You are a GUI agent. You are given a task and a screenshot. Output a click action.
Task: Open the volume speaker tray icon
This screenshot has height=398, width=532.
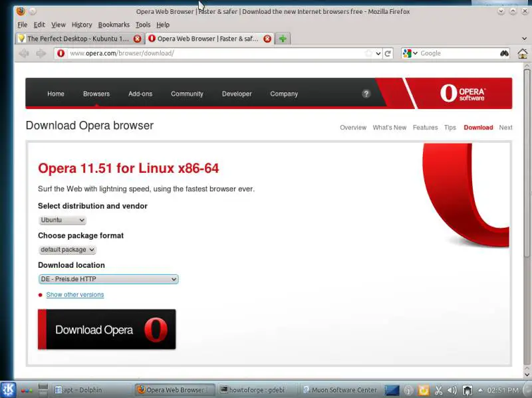(452, 390)
